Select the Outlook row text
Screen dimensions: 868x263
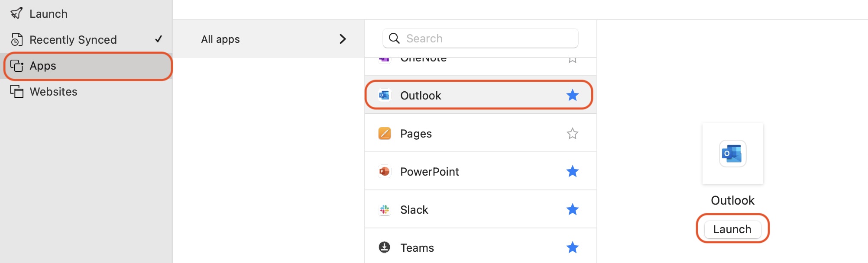point(421,95)
